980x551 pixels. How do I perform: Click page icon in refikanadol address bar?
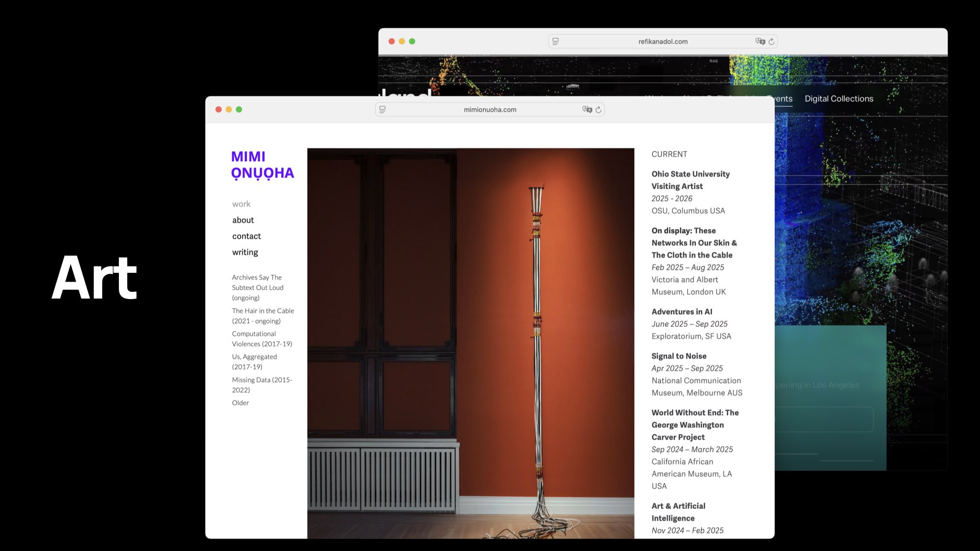[x=555, y=41]
